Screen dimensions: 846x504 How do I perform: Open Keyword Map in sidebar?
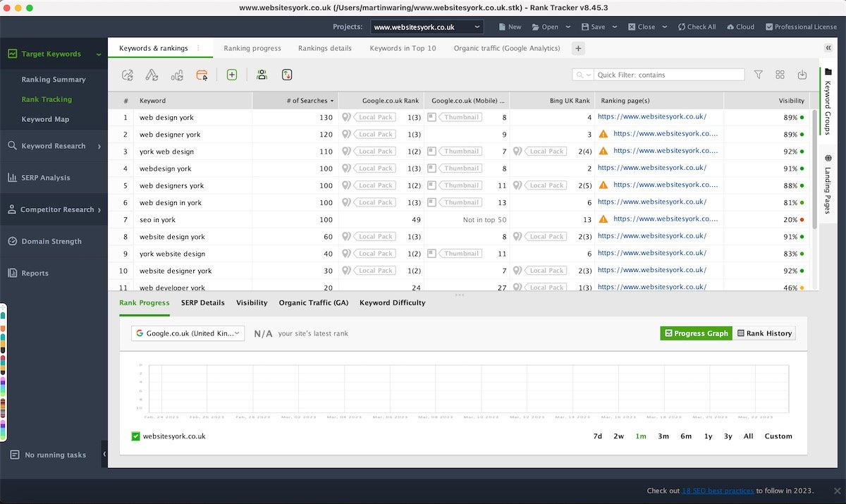tap(45, 119)
